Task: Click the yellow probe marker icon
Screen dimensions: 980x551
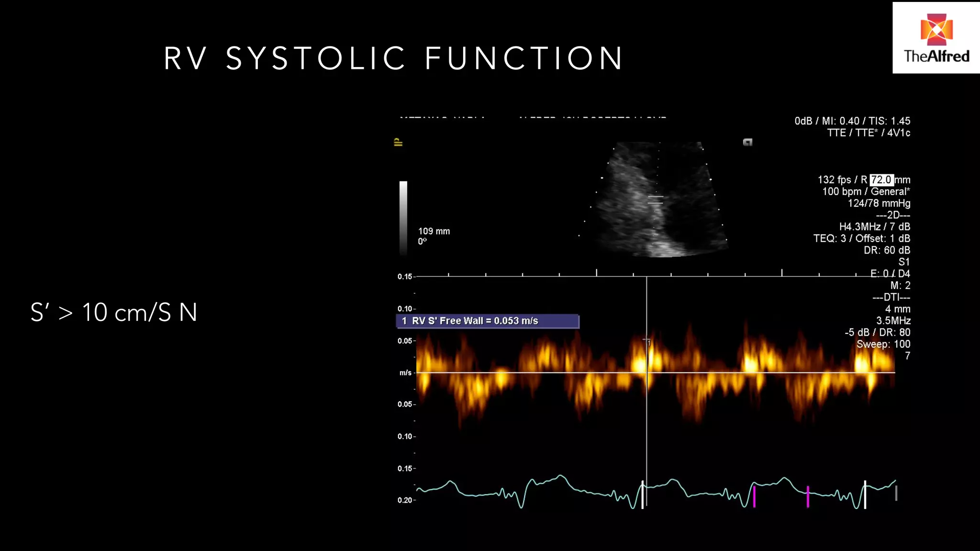Action: 398,142
